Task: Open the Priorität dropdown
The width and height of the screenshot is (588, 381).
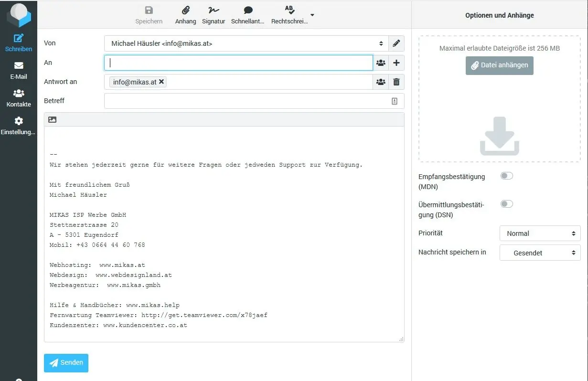Action: pyautogui.click(x=539, y=233)
